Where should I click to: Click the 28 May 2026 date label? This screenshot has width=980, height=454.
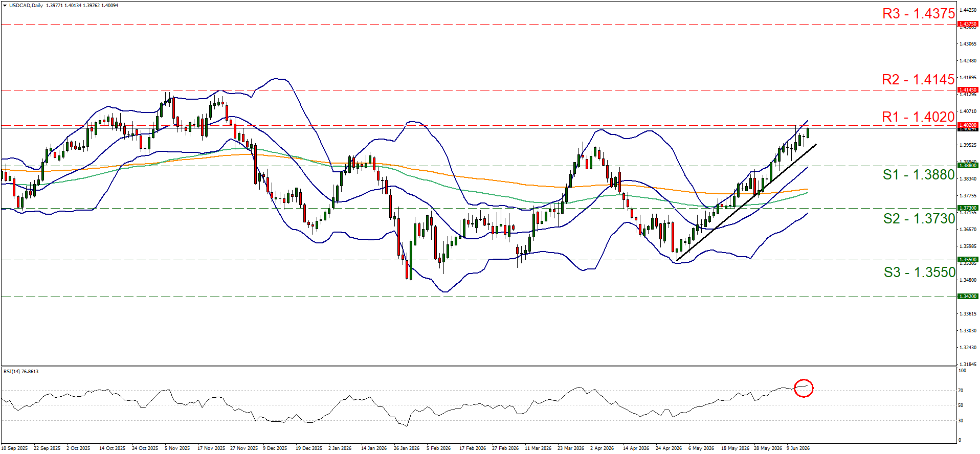[768, 448]
